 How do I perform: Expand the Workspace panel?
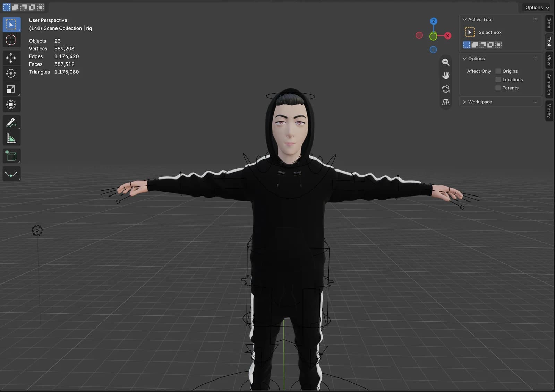coord(464,102)
